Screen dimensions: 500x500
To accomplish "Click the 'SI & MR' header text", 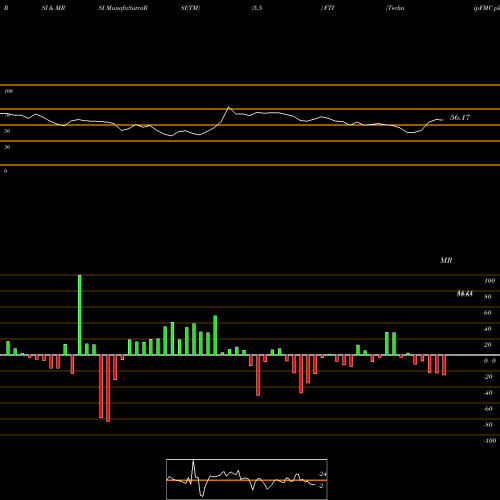I will point(53,8).
